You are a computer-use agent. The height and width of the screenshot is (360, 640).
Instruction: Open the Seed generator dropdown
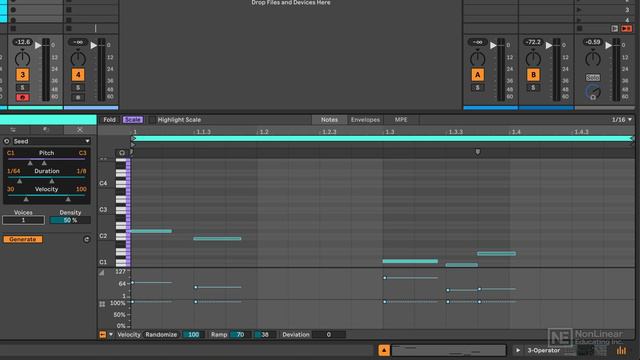51,141
